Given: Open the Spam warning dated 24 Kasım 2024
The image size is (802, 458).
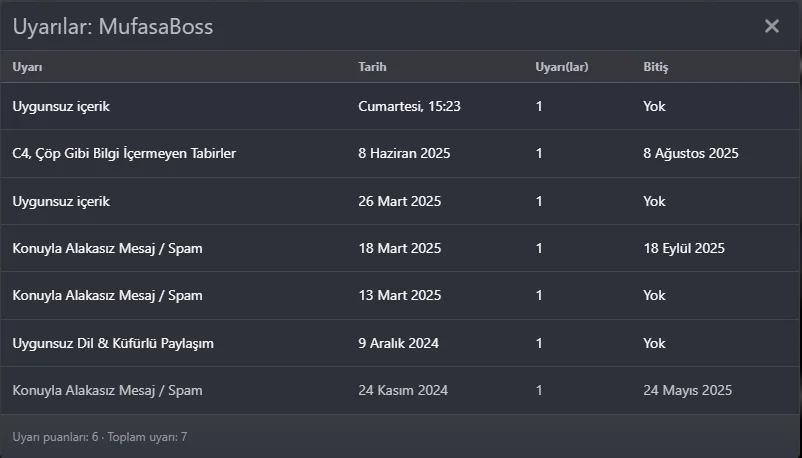Looking at the screenshot, I should [107, 390].
